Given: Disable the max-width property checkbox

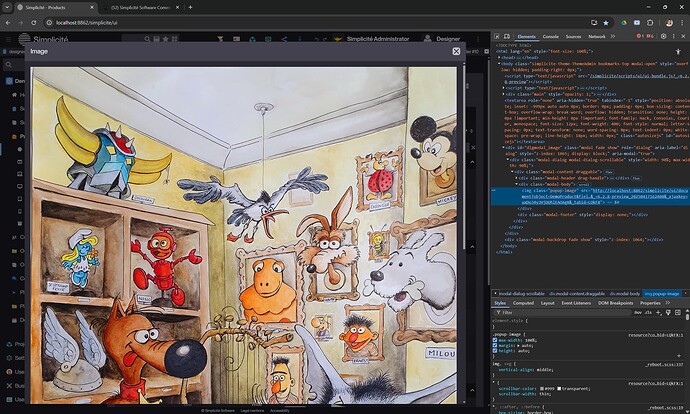Looking at the screenshot, I should point(495,340).
